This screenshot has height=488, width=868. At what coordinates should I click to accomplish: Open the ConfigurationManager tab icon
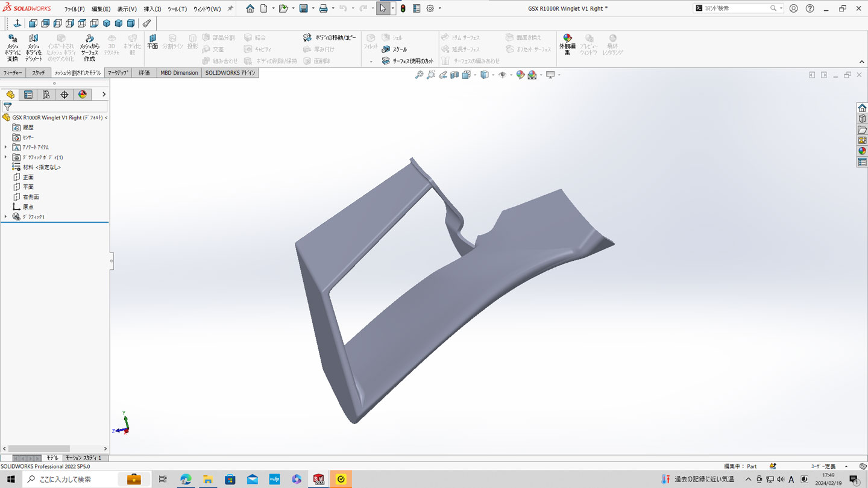pos(46,95)
